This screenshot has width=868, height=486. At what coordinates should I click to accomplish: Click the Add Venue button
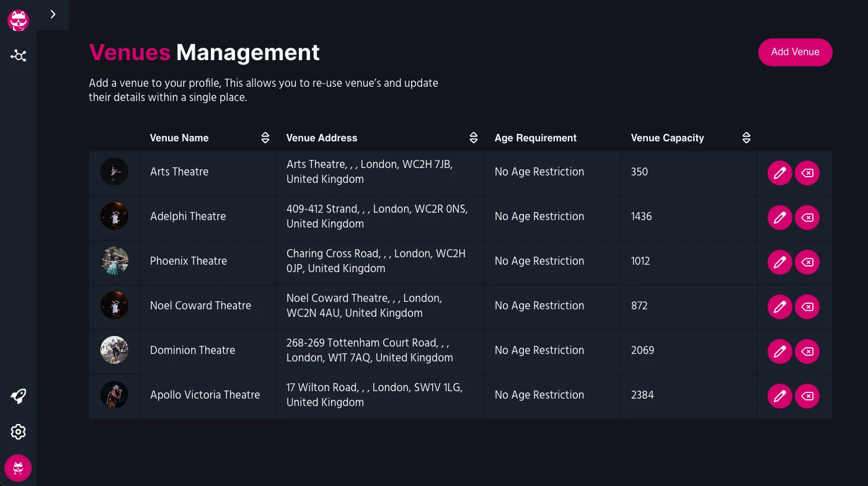pyautogui.click(x=795, y=52)
